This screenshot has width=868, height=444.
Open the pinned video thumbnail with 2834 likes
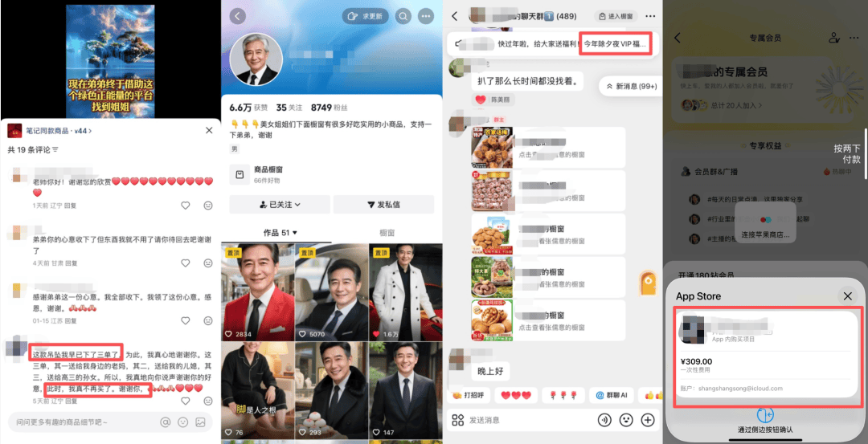click(x=256, y=293)
